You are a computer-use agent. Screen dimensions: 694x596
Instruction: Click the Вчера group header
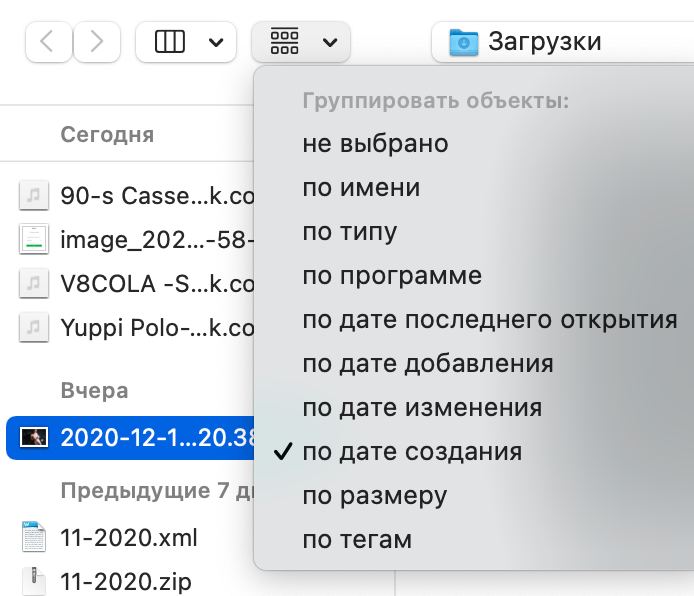[94, 391]
